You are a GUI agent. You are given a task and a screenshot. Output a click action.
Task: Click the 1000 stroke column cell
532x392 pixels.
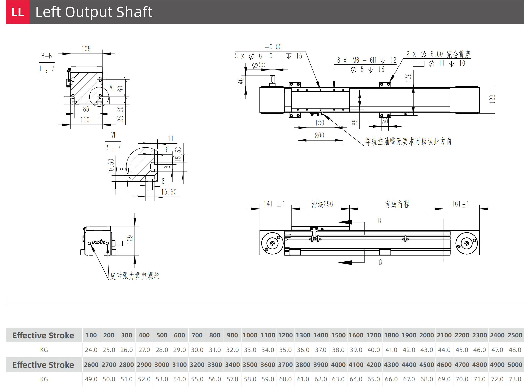pyautogui.click(x=250, y=335)
